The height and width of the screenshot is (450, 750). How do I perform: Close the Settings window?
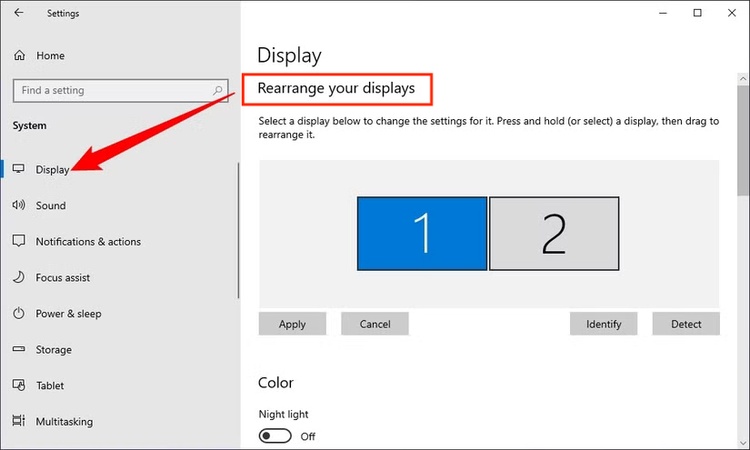(x=732, y=13)
